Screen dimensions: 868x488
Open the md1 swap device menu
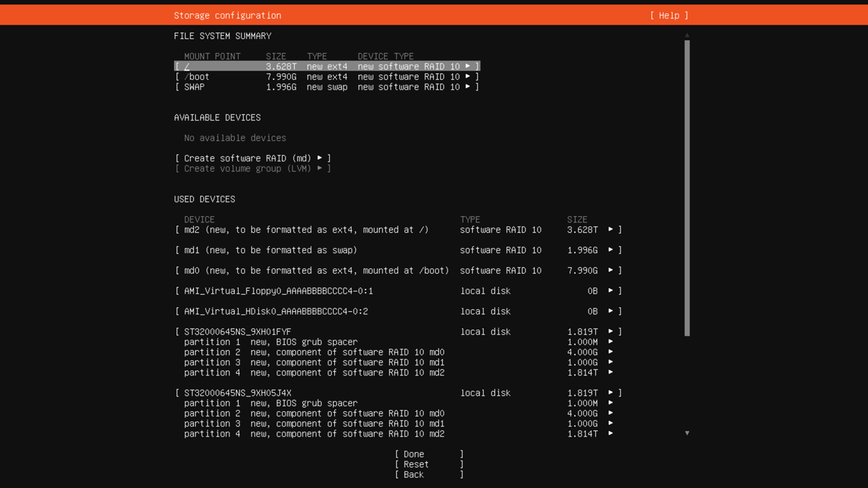[610, 250]
